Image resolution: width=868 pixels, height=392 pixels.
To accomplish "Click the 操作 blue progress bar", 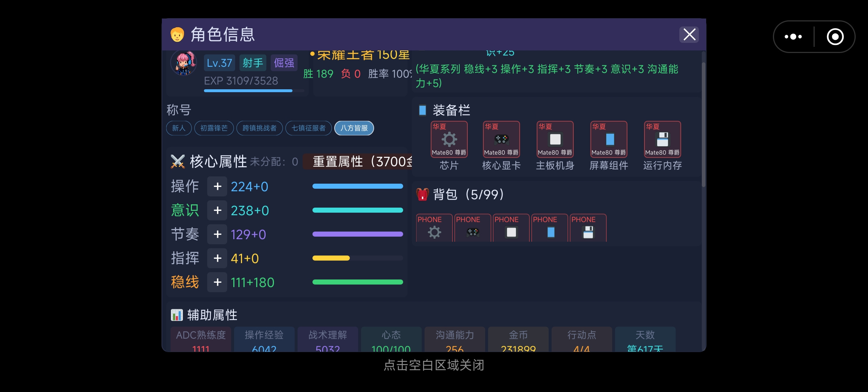I will coord(358,186).
